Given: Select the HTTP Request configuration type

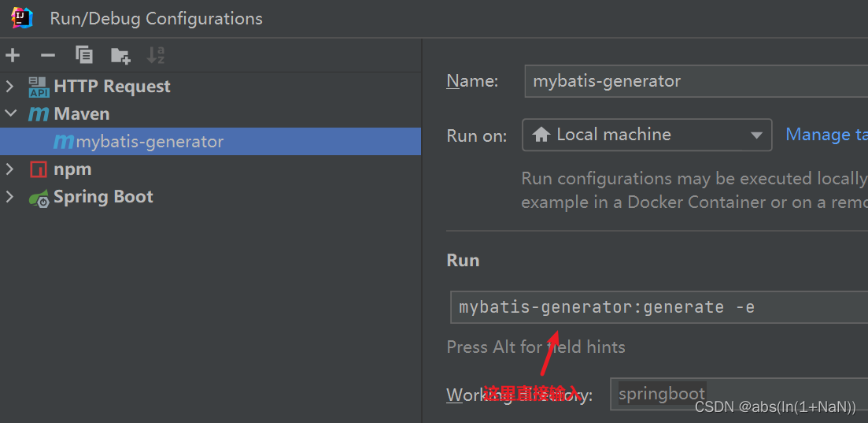Looking at the screenshot, I should point(112,86).
